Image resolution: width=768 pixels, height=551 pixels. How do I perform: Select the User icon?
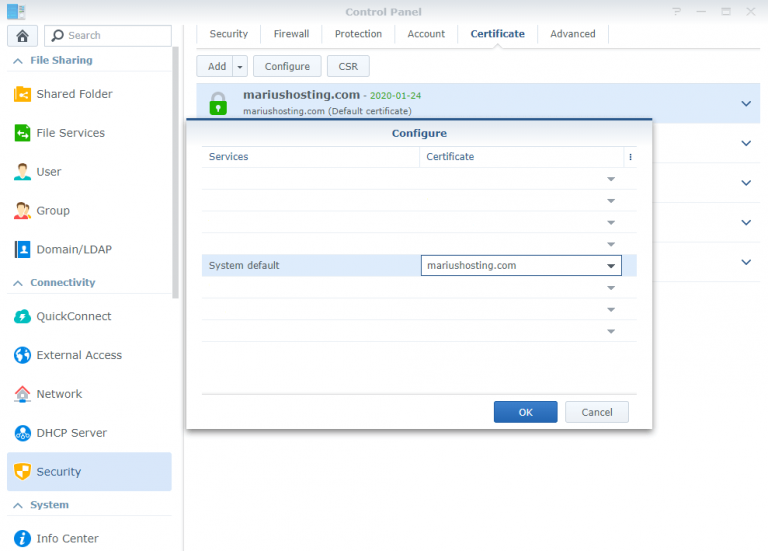click(x=22, y=172)
